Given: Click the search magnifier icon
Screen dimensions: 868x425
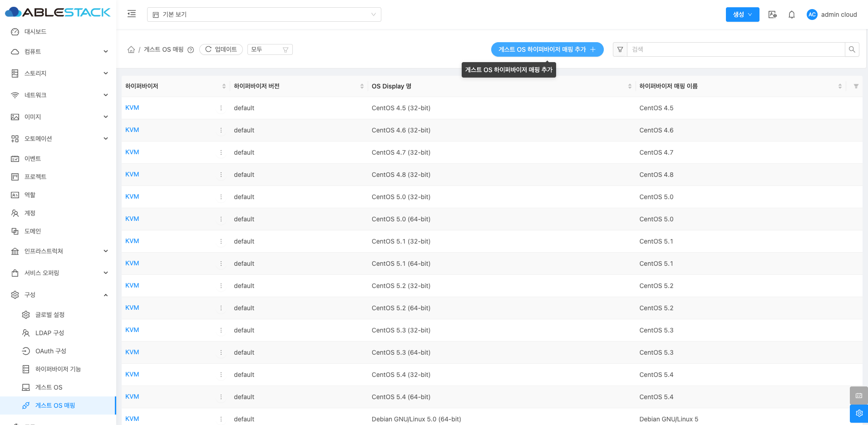Looking at the screenshot, I should tap(852, 49).
